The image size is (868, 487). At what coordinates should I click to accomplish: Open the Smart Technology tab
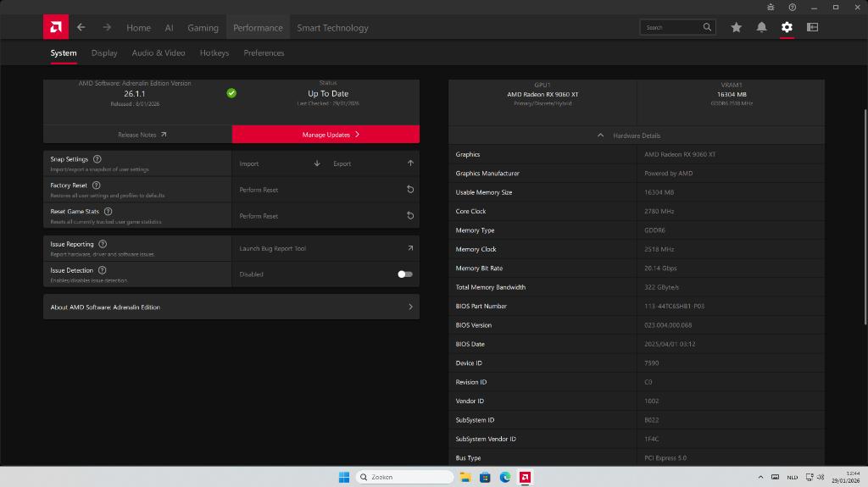click(332, 28)
